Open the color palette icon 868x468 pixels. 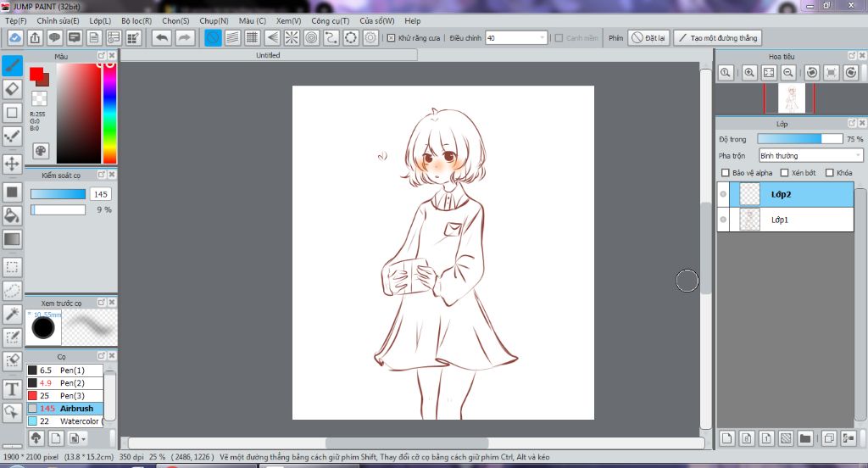click(x=41, y=150)
